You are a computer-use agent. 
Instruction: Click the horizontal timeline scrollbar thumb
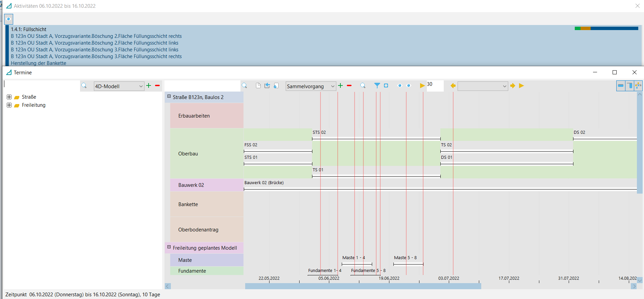363,286
